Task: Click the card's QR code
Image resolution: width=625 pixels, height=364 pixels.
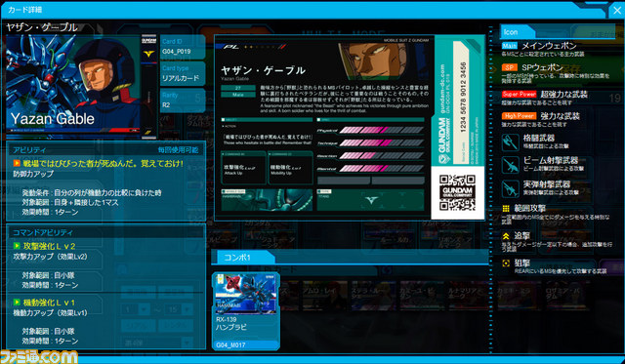Action: [457, 193]
